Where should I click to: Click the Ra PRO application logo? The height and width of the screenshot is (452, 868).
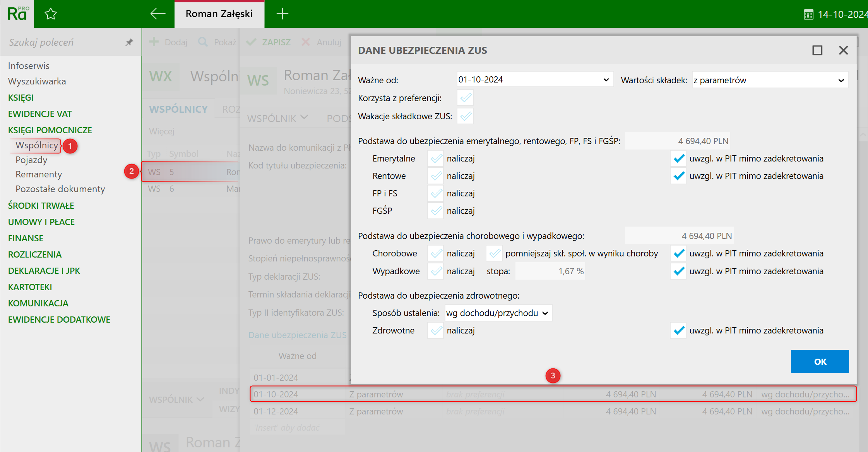coord(17,14)
